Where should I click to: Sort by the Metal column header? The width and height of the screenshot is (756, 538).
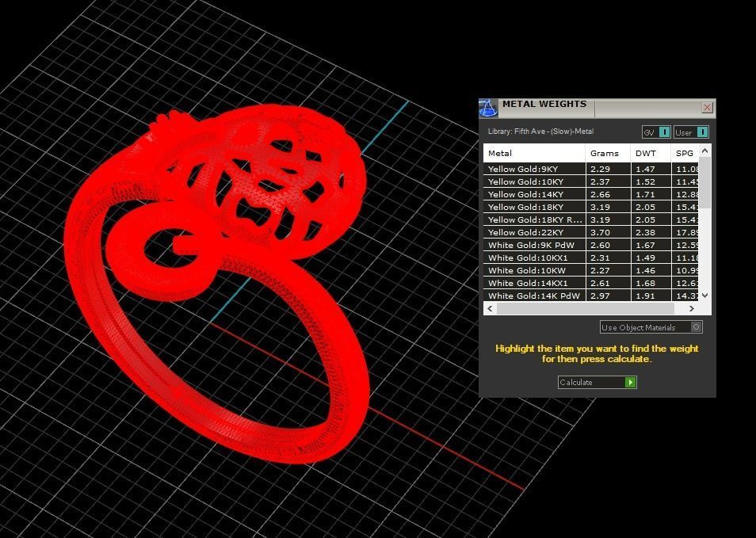click(x=534, y=153)
